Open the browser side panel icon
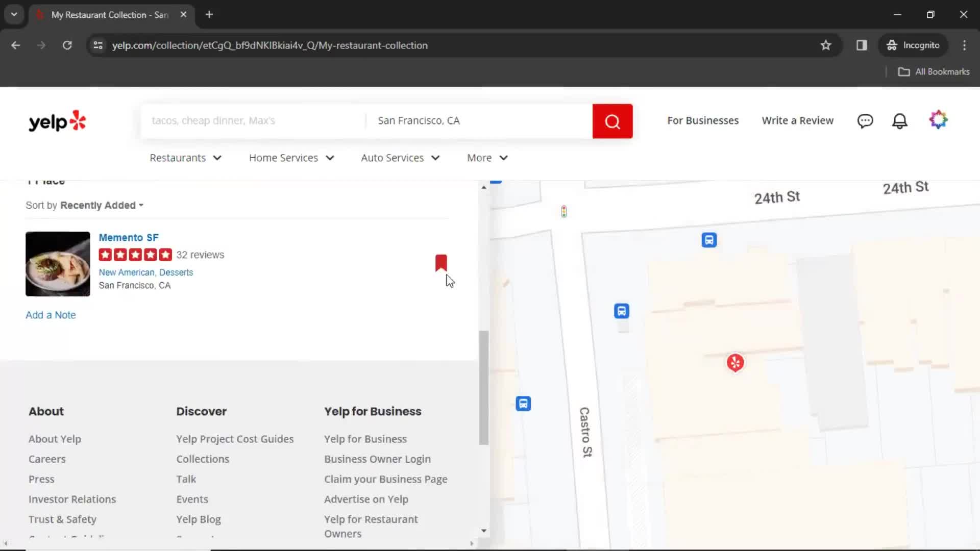The width and height of the screenshot is (980, 551). click(x=862, y=45)
